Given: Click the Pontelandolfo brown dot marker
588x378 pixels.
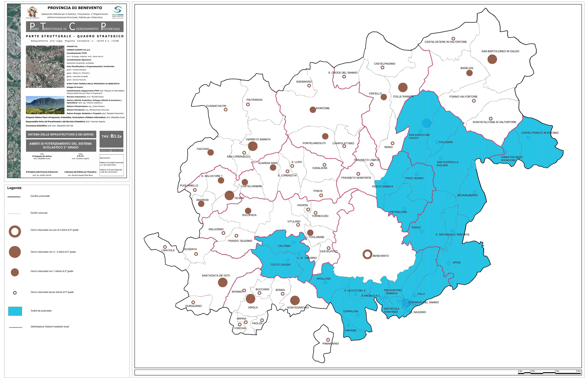Looking at the screenshot, I should point(325,136).
